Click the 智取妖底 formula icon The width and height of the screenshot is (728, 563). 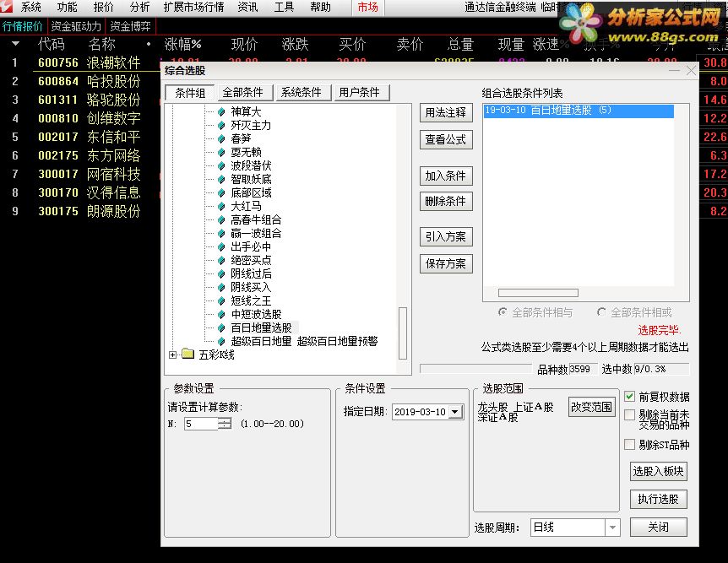tap(221, 179)
